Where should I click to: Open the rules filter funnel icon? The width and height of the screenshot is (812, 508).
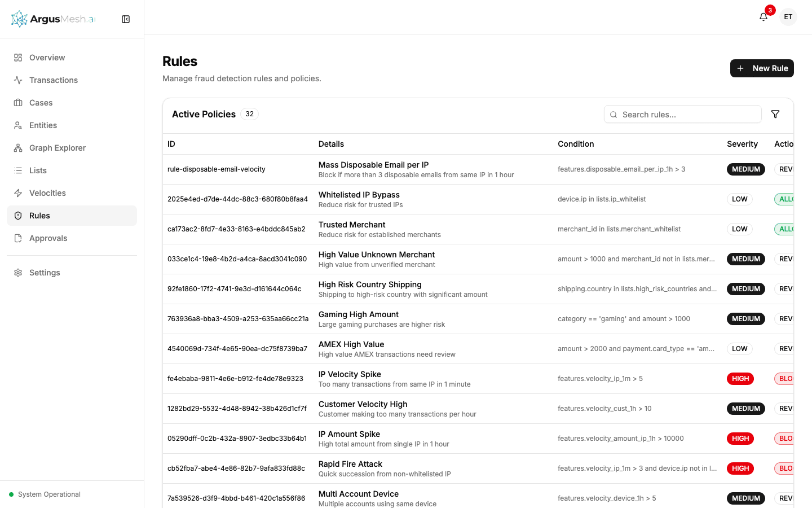click(775, 114)
